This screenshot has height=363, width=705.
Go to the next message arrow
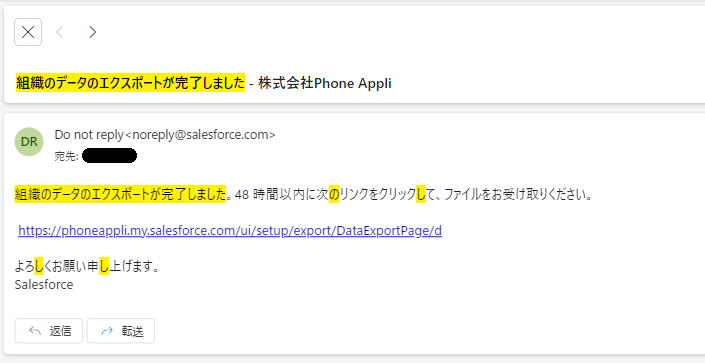[x=92, y=32]
